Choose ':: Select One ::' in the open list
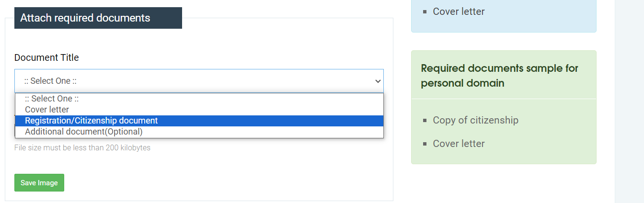644x203 pixels. point(52,99)
